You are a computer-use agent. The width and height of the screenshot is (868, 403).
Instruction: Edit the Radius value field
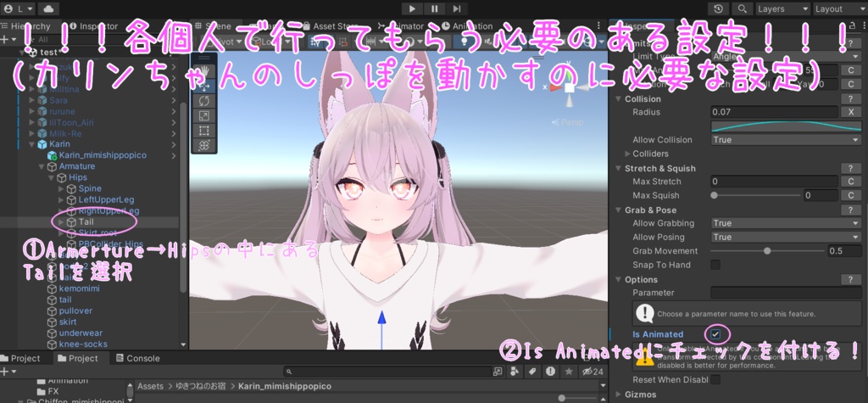coord(774,112)
